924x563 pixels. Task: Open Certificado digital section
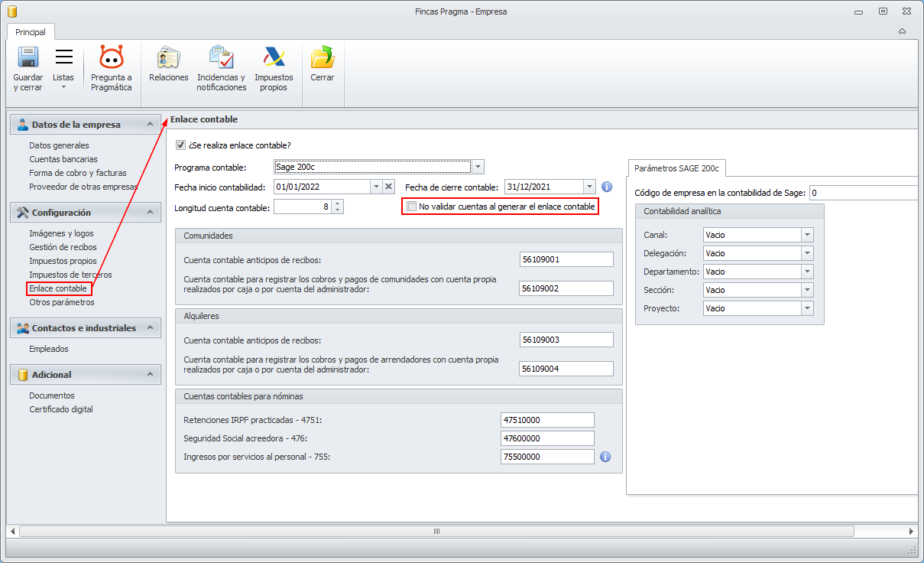pyautogui.click(x=61, y=409)
